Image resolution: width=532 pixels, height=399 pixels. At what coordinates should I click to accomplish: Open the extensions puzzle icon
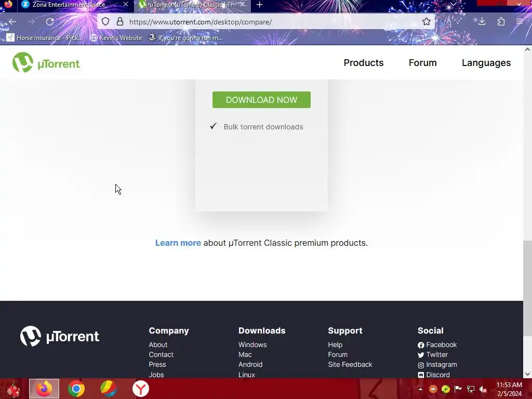501,22
